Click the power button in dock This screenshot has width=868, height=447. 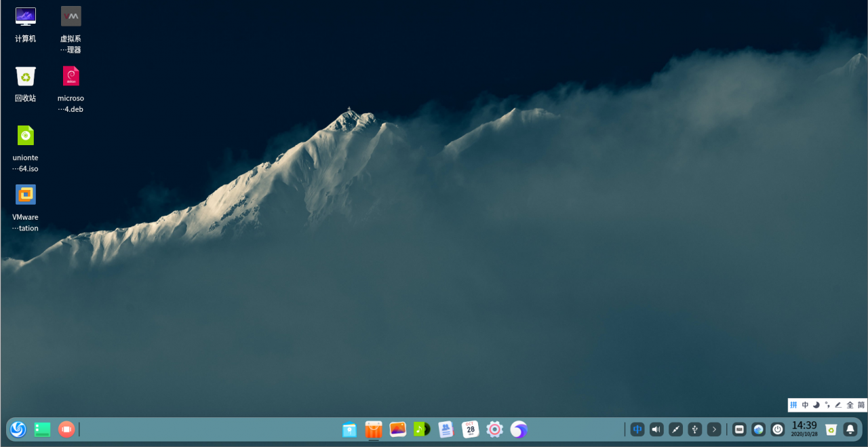tap(778, 429)
